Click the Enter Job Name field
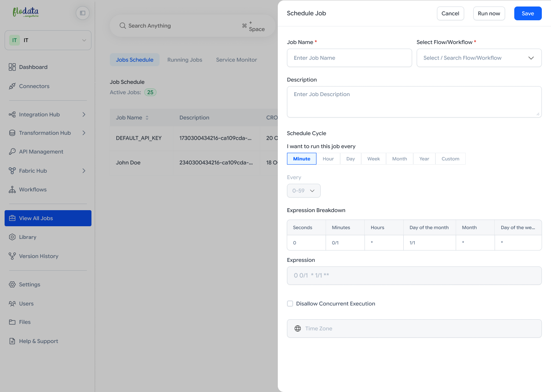This screenshot has height=392, width=551. pos(349,58)
